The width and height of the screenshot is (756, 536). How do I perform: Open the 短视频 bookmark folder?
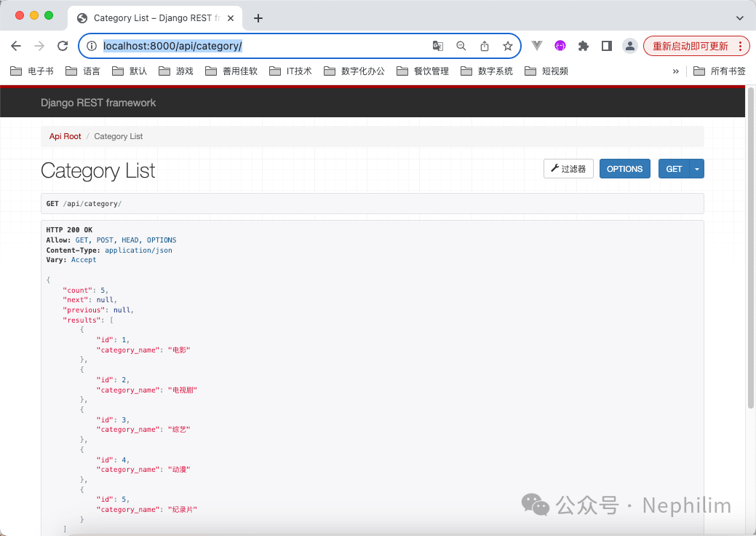click(546, 71)
